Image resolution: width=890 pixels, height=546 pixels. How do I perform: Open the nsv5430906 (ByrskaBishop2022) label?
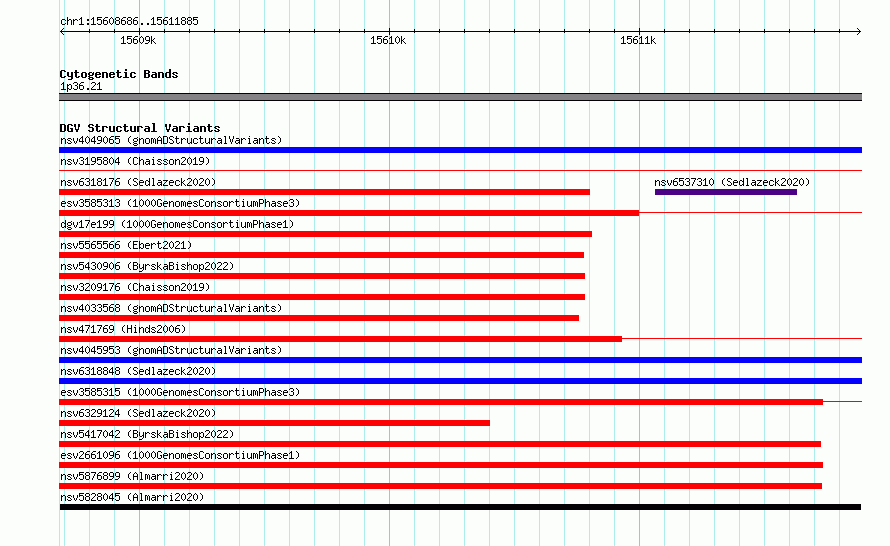pos(147,266)
